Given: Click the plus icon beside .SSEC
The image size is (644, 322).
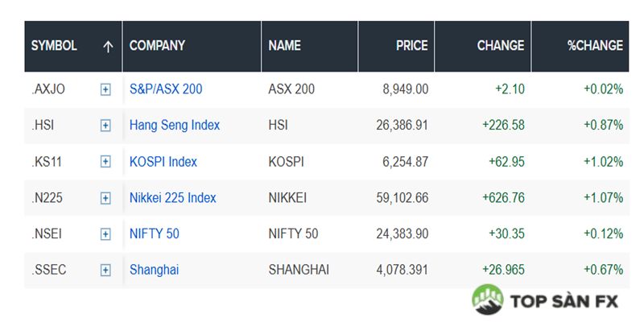Looking at the screenshot, I should click(x=105, y=270).
